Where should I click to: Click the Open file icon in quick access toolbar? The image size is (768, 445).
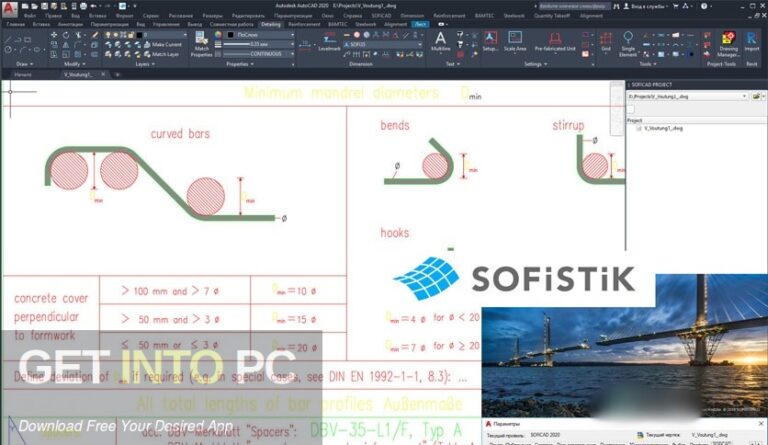35,6
